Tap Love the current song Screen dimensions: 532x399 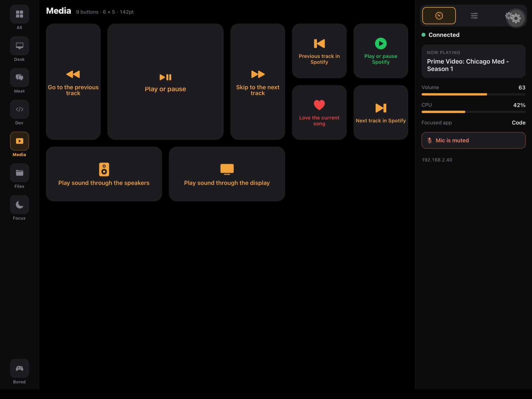pyautogui.click(x=319, y=112)
